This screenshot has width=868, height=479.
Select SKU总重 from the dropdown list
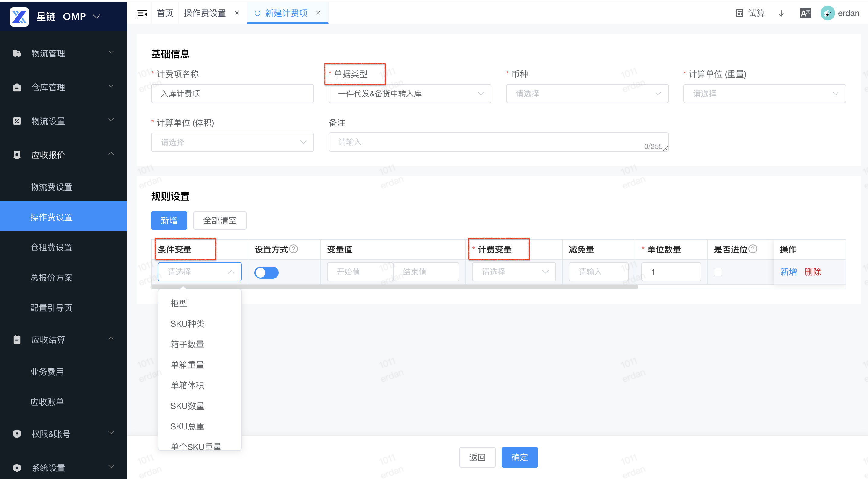click(x=199, y=426)
